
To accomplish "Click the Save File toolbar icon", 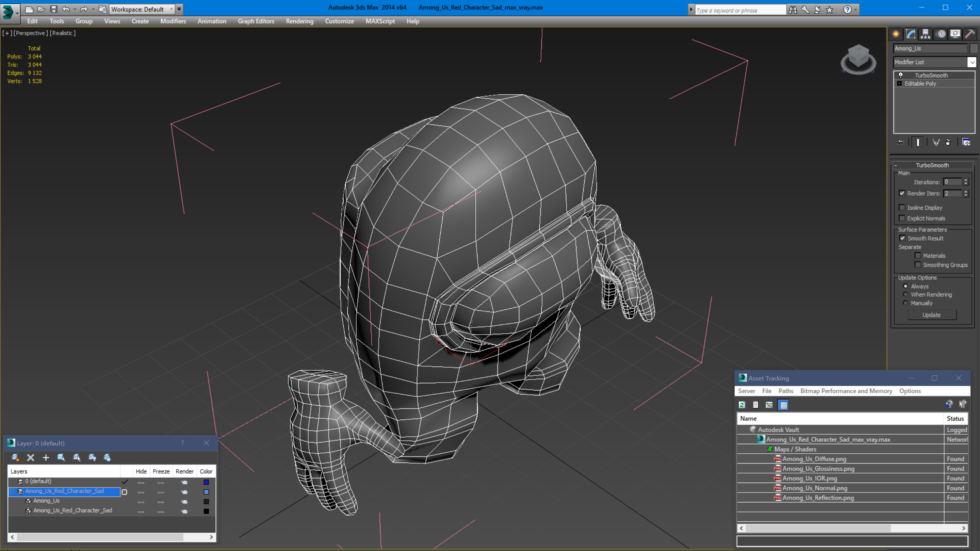I will coord(54,9).
